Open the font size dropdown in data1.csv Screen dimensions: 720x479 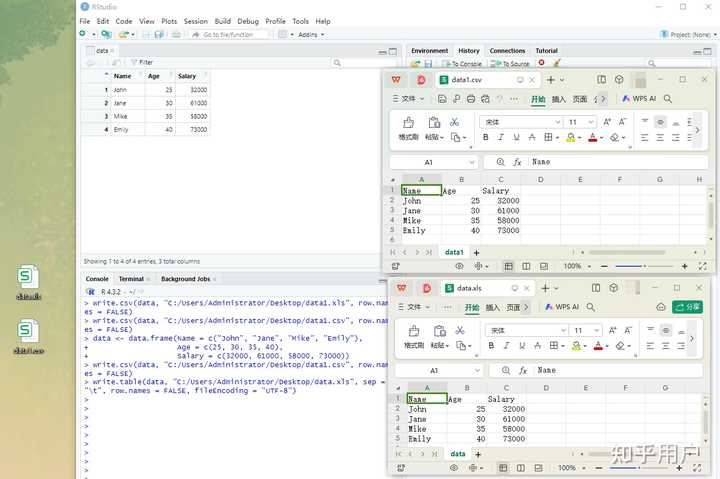(590, 122)
